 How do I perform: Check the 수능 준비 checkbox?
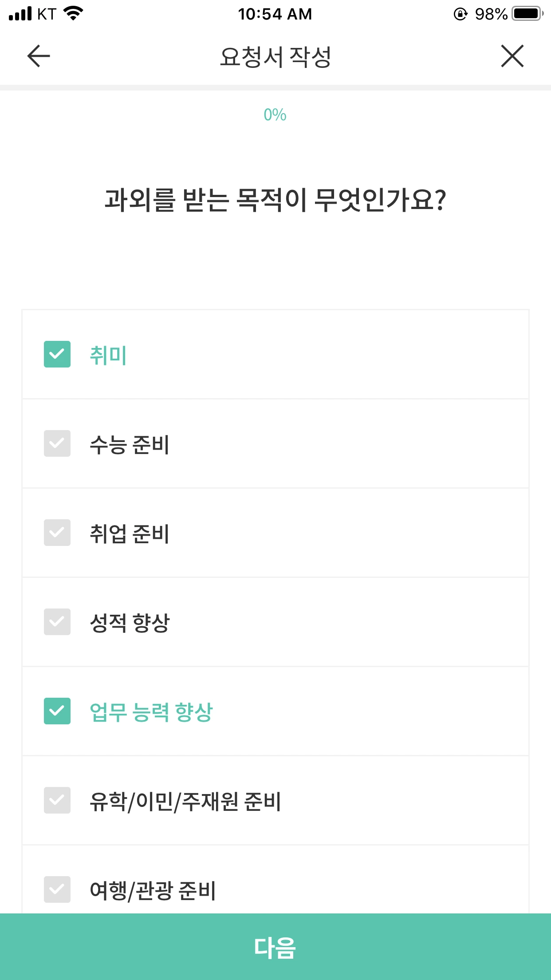click(x=57, y=443)
